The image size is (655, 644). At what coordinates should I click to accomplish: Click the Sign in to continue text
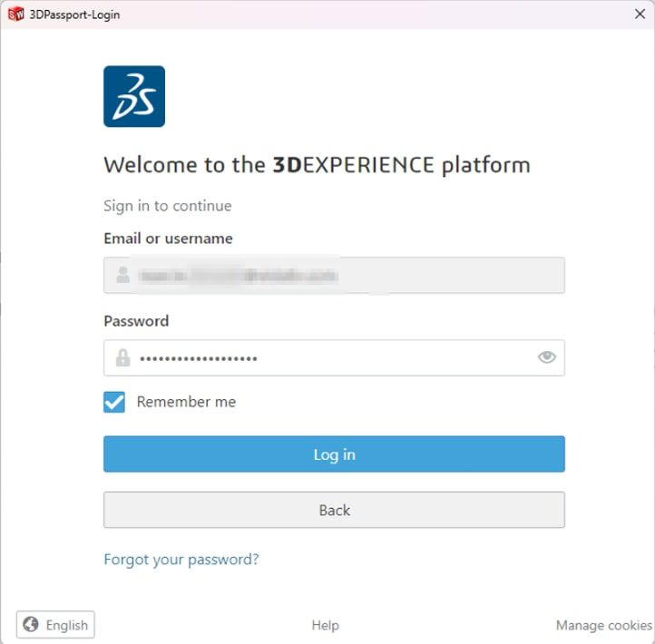tap(168, 206)
